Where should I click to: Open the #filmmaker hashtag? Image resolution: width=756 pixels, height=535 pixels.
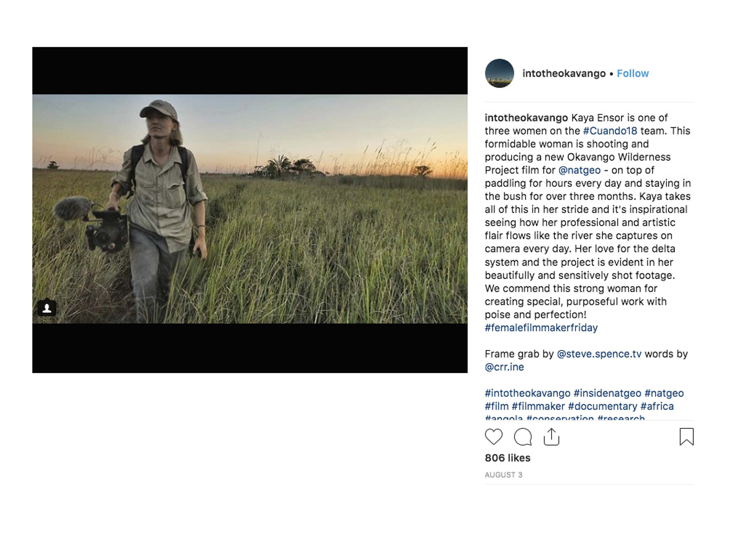[x=538, y=406]
